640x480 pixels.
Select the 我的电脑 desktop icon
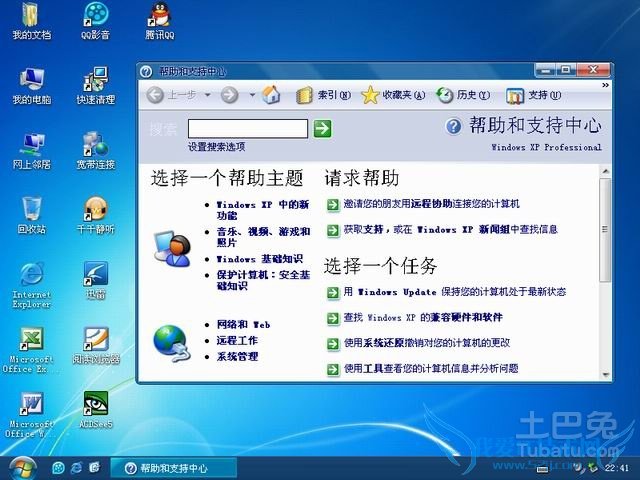[x=31, y=86]
